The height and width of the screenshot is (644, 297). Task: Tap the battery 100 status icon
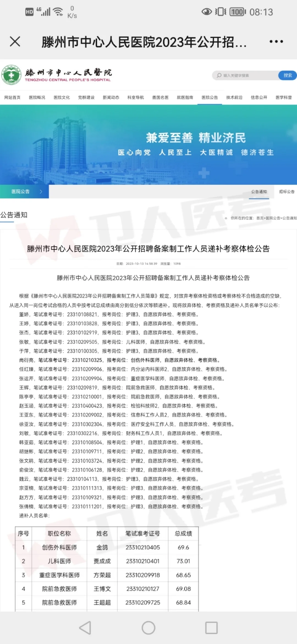click(x=238, y=12)
